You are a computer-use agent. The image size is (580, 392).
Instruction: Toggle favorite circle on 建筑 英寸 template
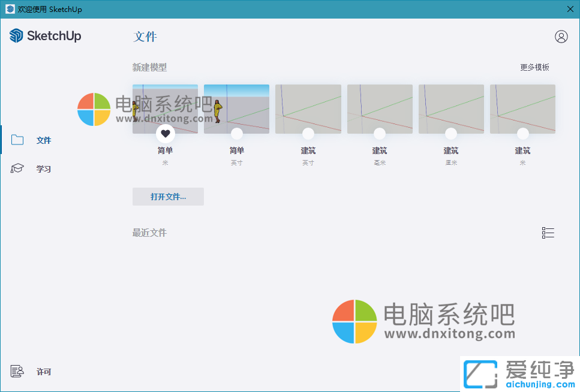coord(308,134)
